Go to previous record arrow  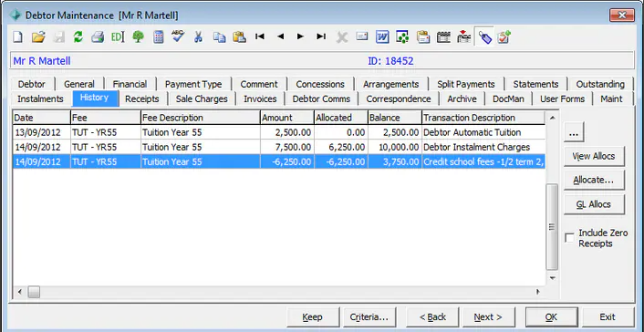point(281,36)
